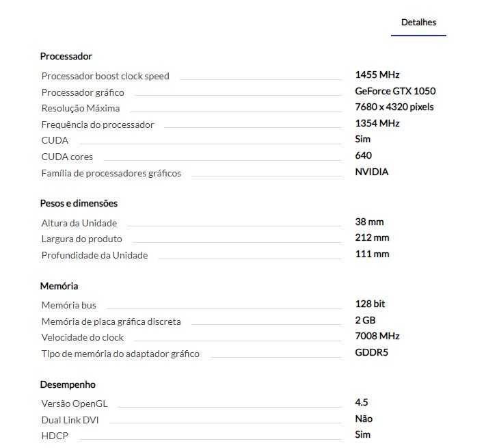Click the Processador section heading
Screen dimensions: 499x448
66,56
